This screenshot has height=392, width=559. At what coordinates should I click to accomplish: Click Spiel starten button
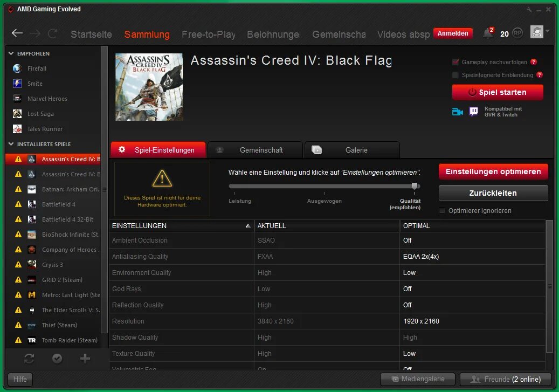coord(498,92)
